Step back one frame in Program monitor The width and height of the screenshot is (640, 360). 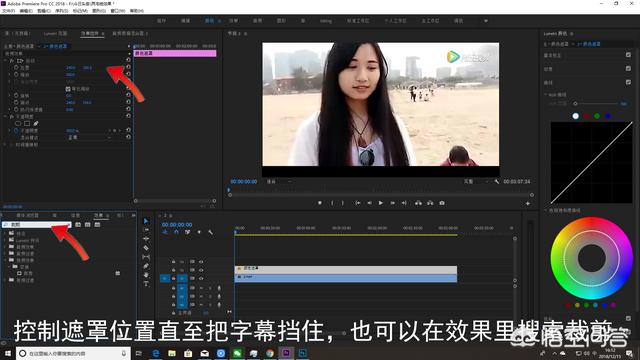[369, 203]
